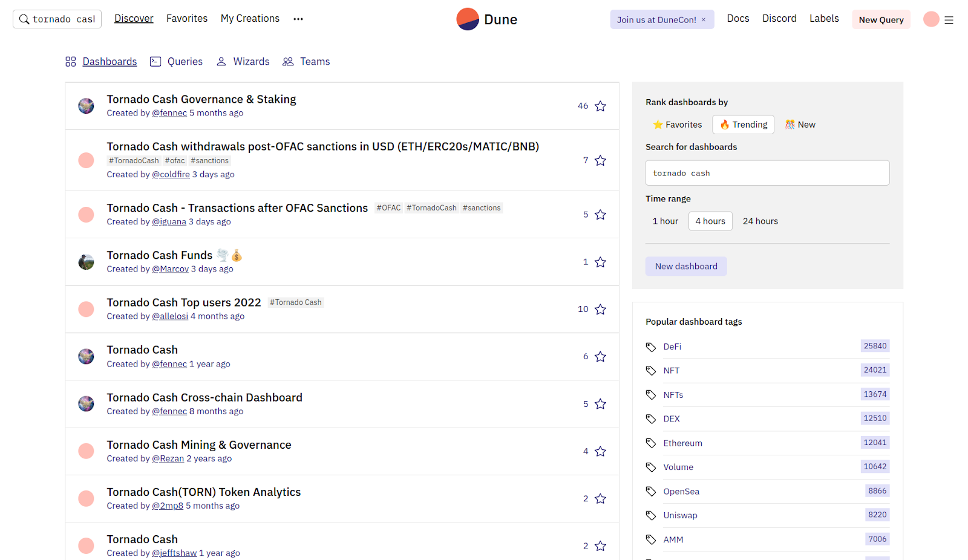Screen dimensions: 968x560
Task: Dismiss the DuneCon banner
Action: [x=704, y=20]
